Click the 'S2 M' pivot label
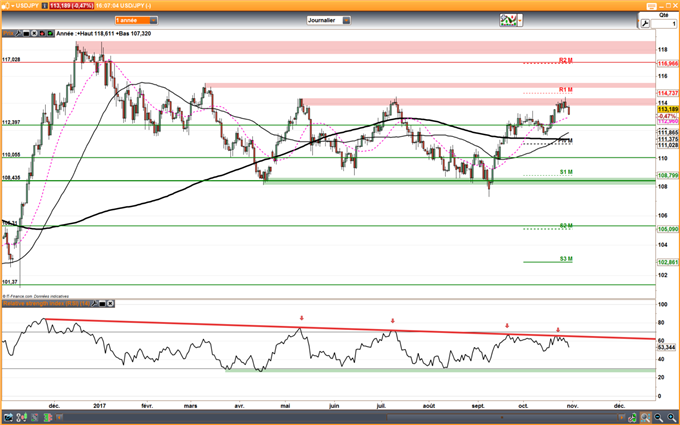 [566, 226]
